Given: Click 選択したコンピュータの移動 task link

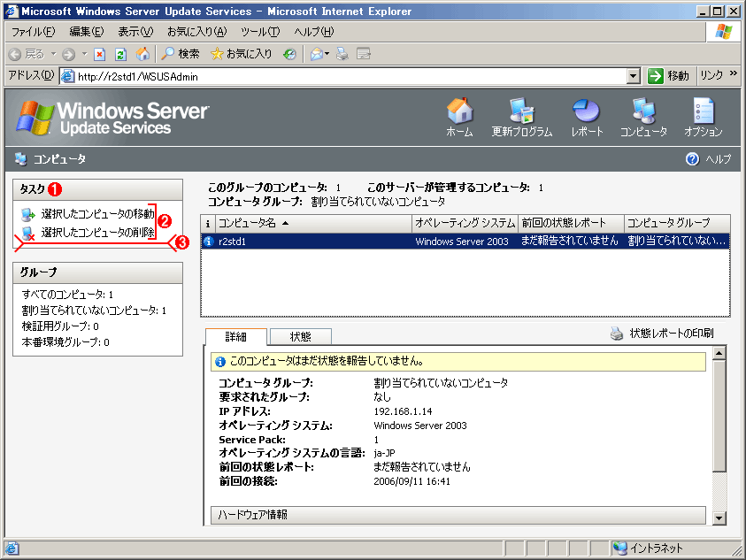Looking at the screenshot, I should [x=98, y=214].
